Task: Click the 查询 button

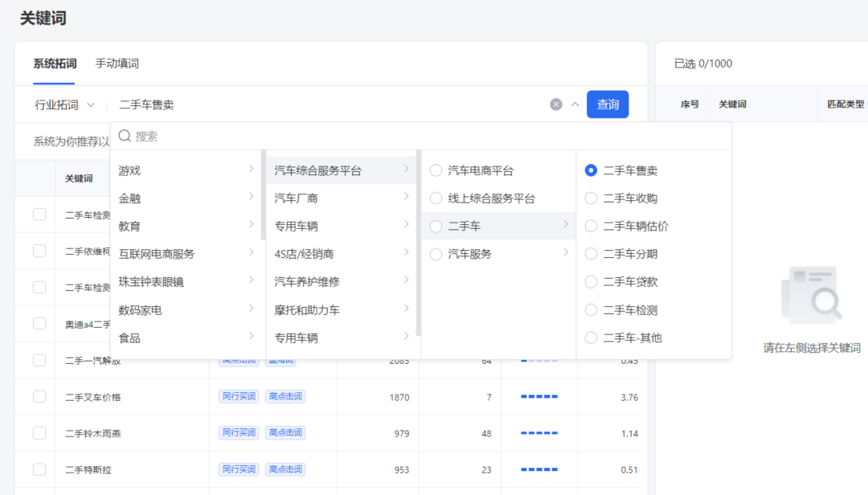Action: 608,104
